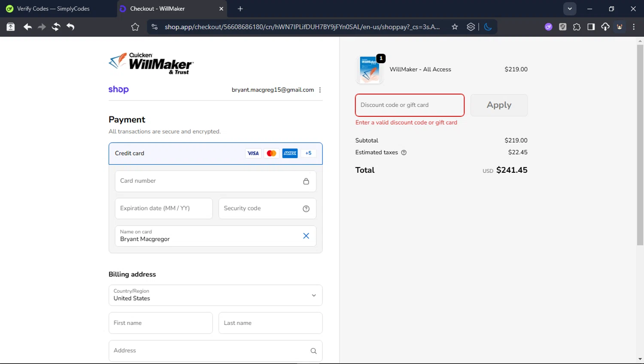Open the Country/Region dropdown
644x364 pixels.
coord(216,295)
